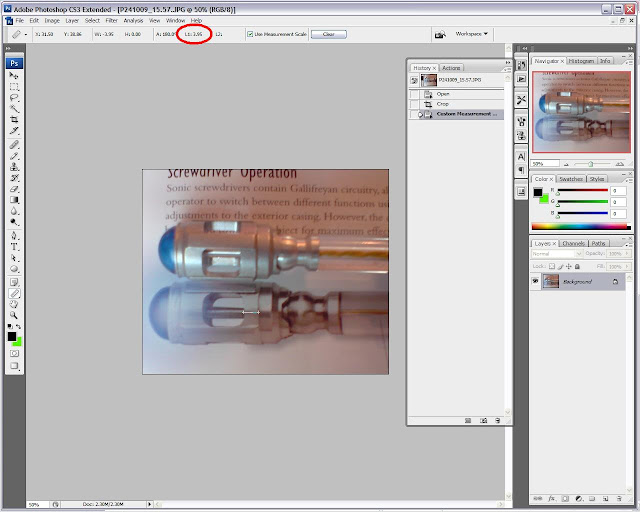Select the Lasso tool

pos(14,98)
